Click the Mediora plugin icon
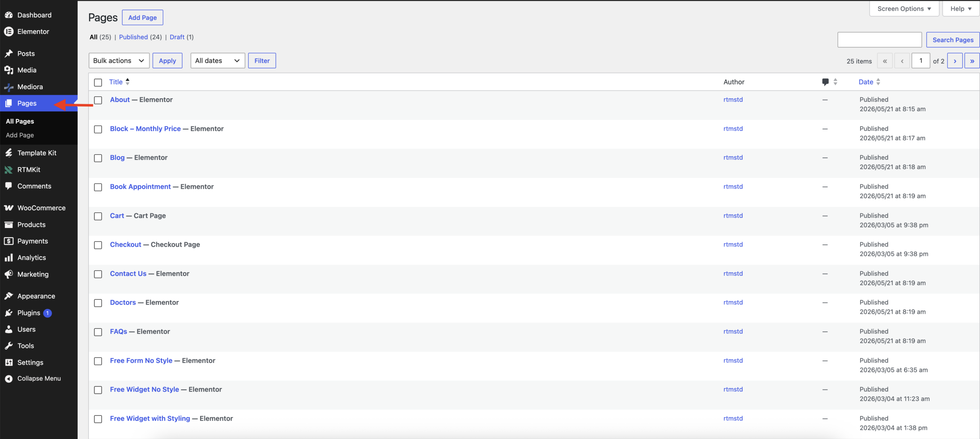This screenshot has width=980, height=439. coord(9,87)
